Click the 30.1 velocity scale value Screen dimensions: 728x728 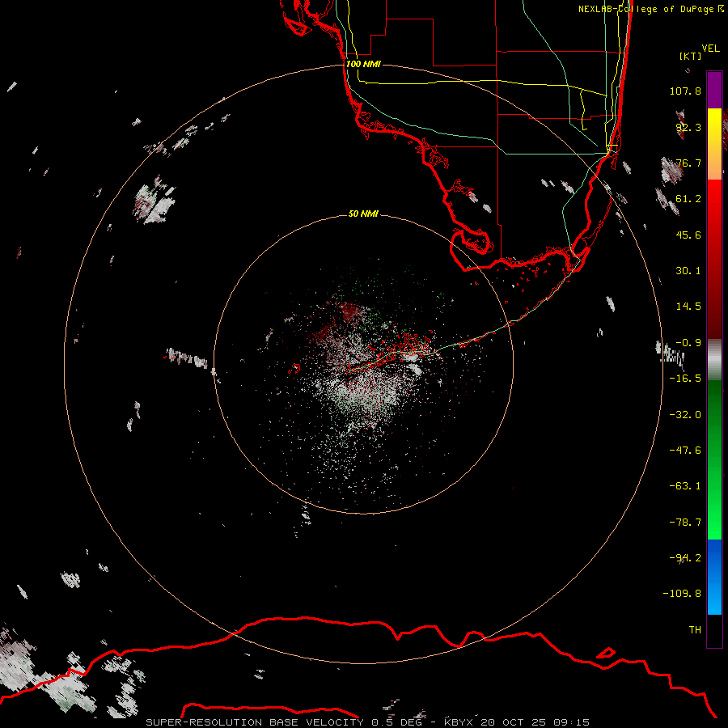point(688,271)
